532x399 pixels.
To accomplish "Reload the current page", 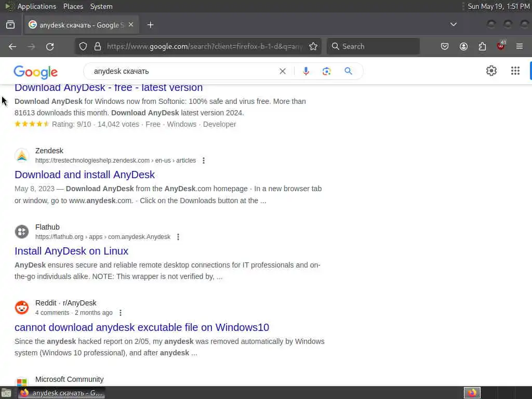I will (x=50, y=46).
